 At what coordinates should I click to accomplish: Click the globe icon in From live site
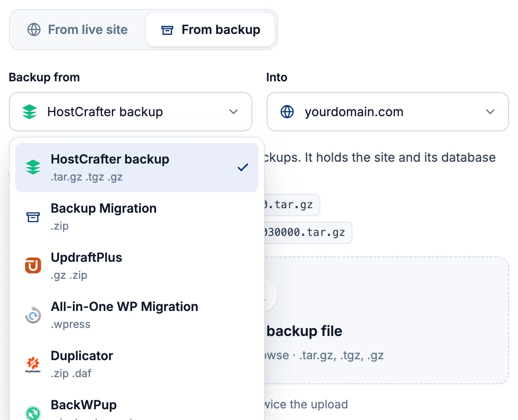point(34,29)
